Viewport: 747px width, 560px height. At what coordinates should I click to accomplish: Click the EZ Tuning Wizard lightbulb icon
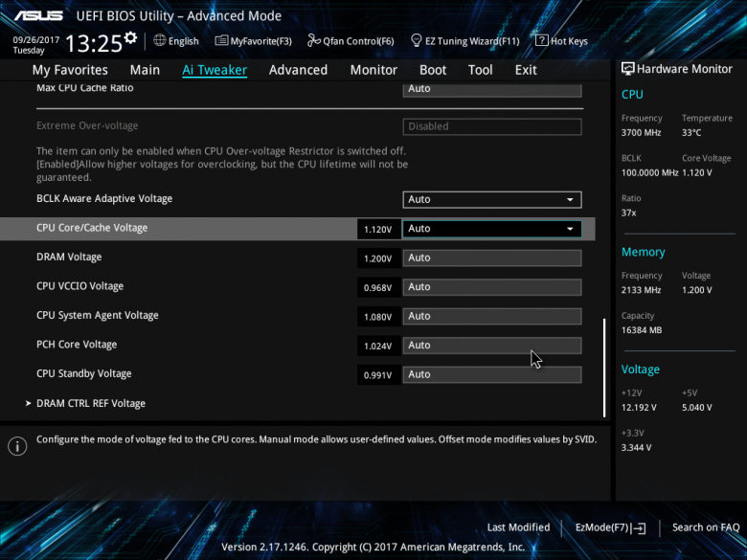(416, 40)
